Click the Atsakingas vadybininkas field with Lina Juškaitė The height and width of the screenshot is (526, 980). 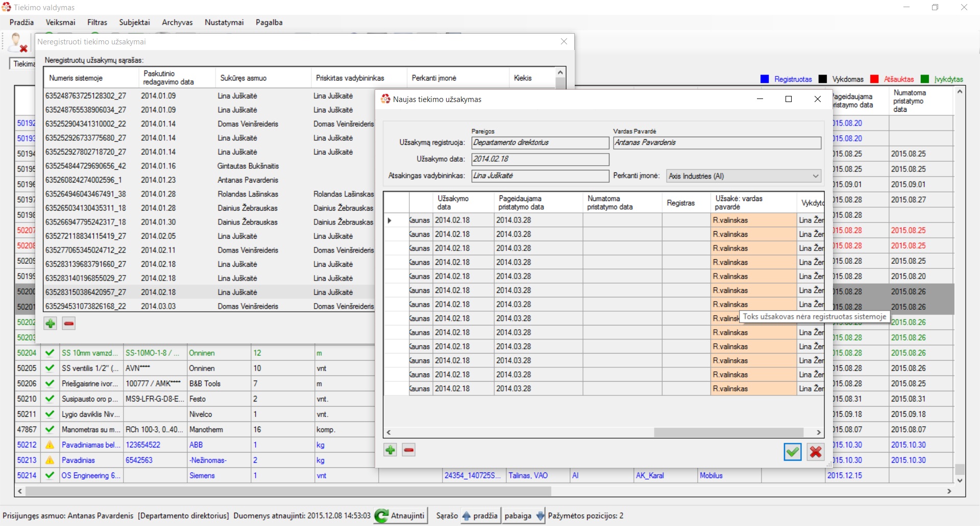(x=540, y=176)
